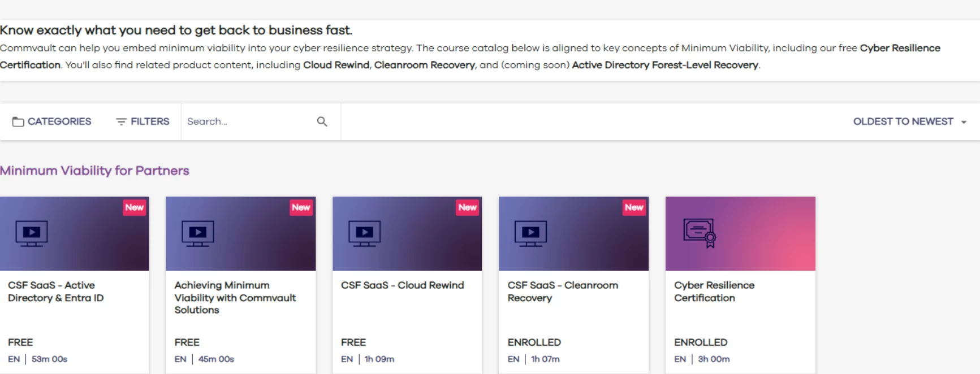Open CSF SaaS - Active Directory & Entra ID title
This screenshot has height=374, width=980.
56,292
